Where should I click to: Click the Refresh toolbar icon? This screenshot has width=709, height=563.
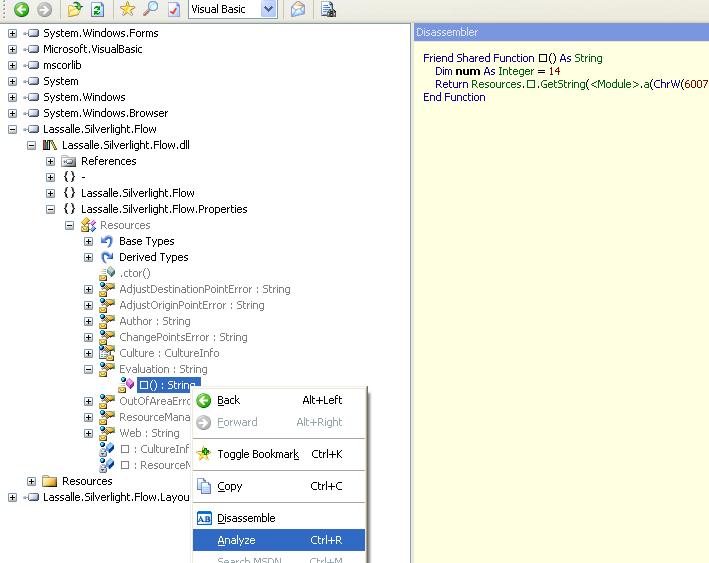(98, 9)
